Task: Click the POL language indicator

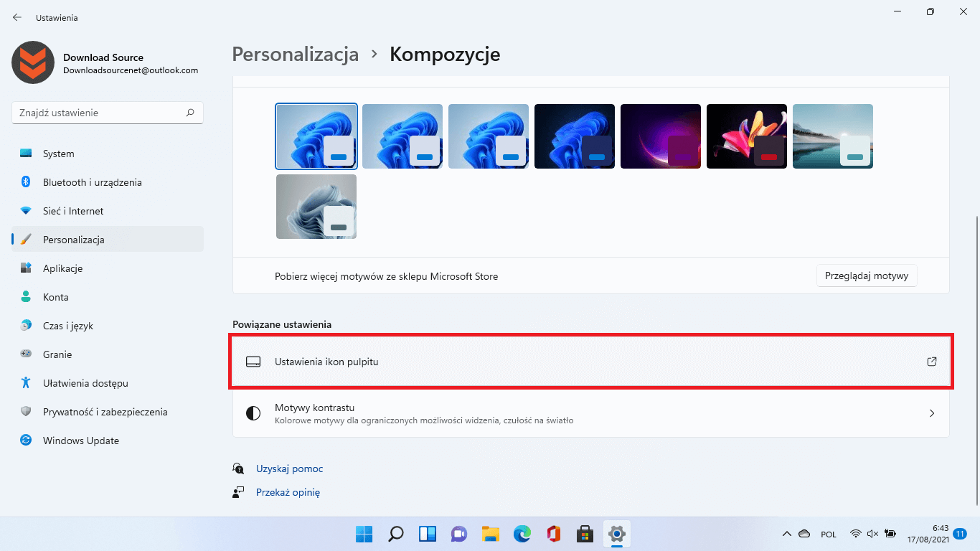Action: [x=829, y=534]
